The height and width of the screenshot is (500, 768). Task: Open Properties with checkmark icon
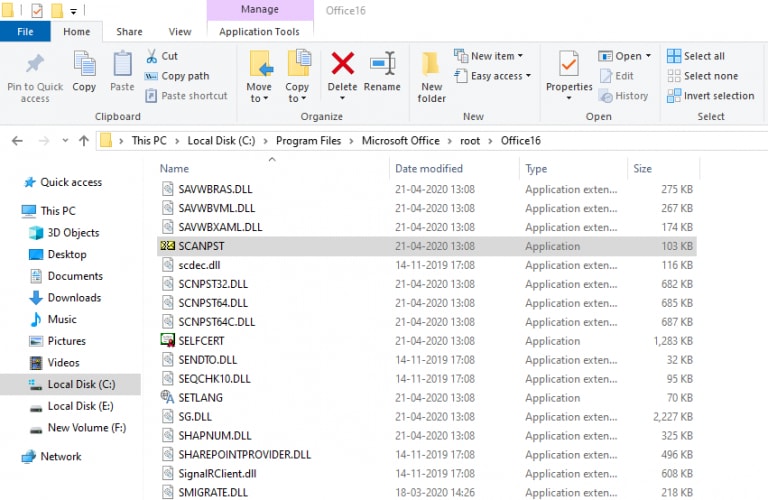569,64
